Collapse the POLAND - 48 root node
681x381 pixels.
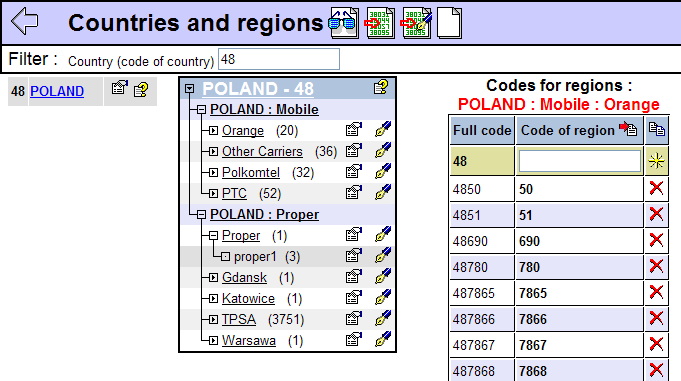189,89
